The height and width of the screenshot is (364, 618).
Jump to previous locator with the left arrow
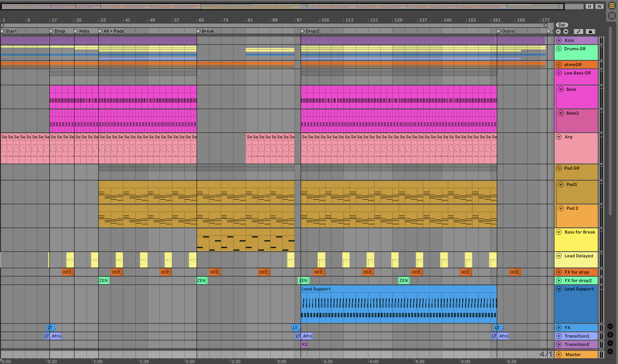(558, 31)
